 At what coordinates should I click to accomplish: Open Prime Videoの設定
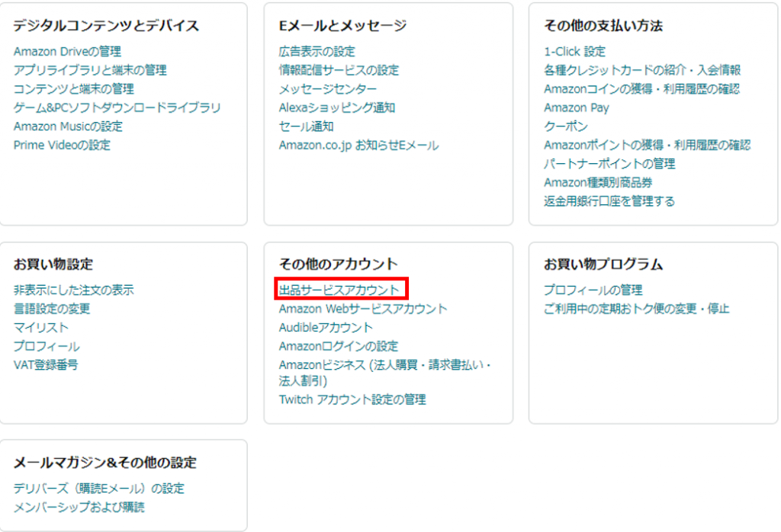(63, 146)
